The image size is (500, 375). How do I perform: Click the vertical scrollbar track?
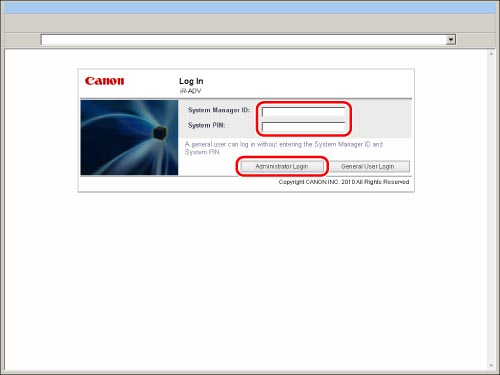coord(491,209)
